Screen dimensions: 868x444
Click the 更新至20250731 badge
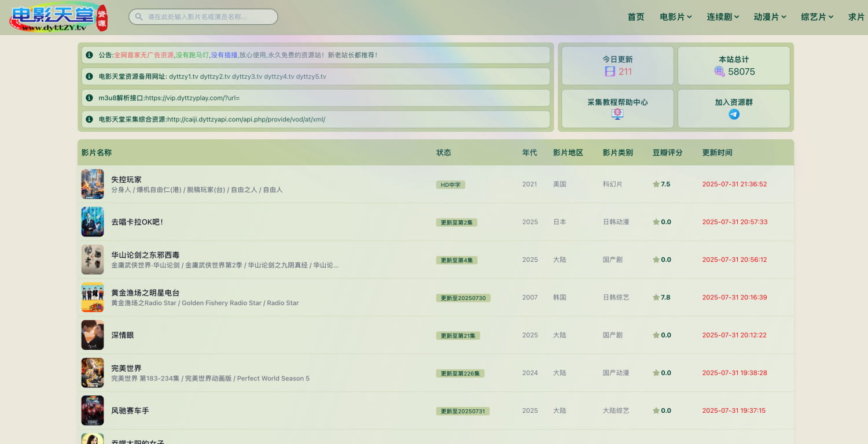click(463, 411)
